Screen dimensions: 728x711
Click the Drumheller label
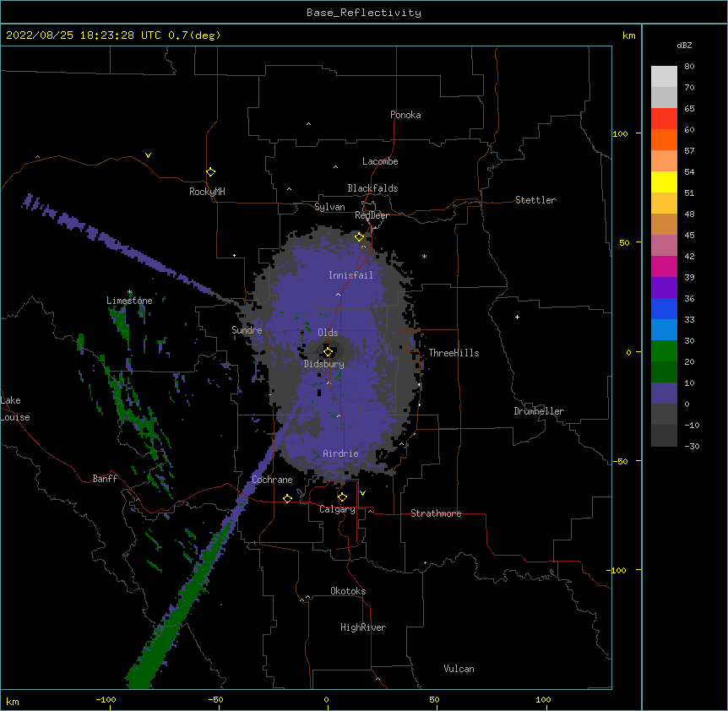(x=539, y=411)
